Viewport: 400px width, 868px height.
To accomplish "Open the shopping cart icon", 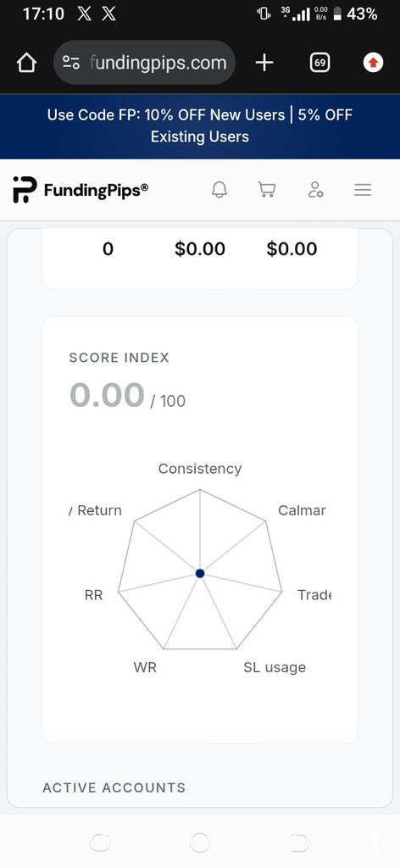I will (x=267, y=190).
